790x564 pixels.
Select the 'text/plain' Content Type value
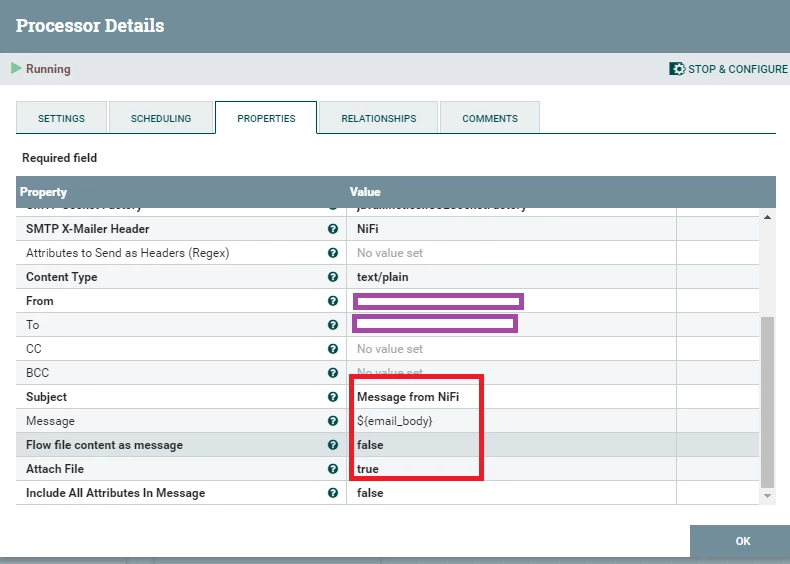pyautogui.click(x=382, y=277)
